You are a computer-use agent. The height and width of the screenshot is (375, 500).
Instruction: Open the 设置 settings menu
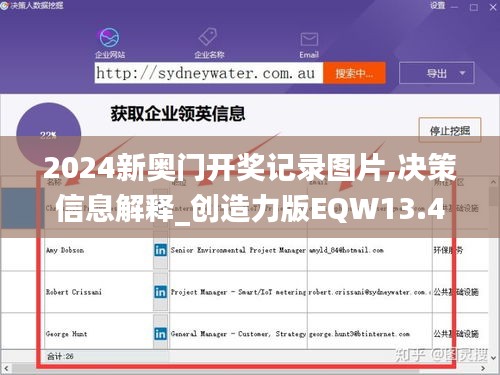point(437,6)
